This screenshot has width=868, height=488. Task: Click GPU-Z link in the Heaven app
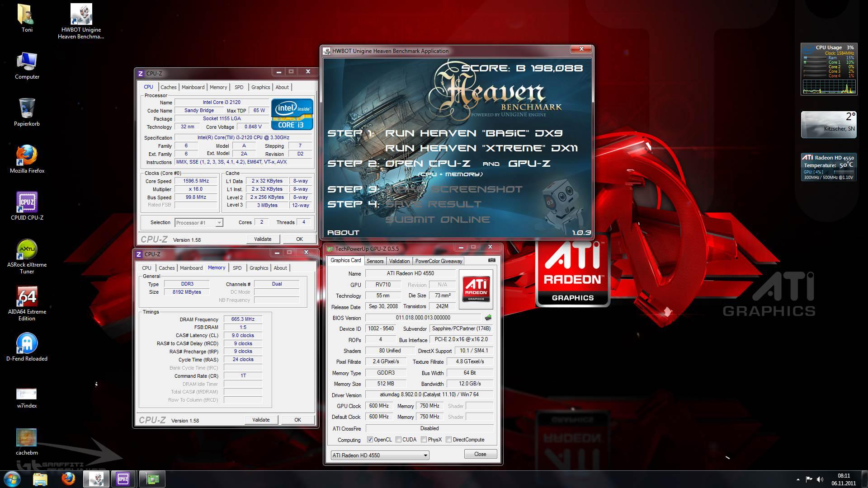coord(529,164)
